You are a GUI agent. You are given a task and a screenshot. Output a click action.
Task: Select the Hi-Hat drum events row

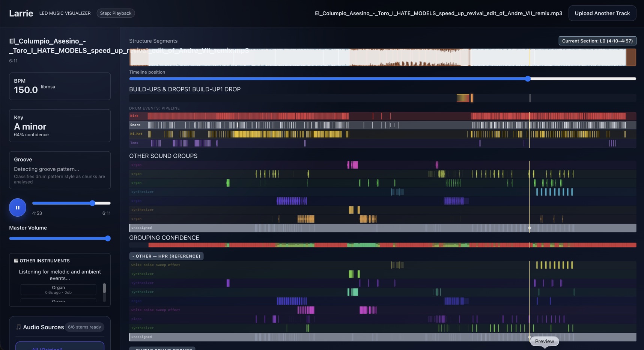pos(382,134)
